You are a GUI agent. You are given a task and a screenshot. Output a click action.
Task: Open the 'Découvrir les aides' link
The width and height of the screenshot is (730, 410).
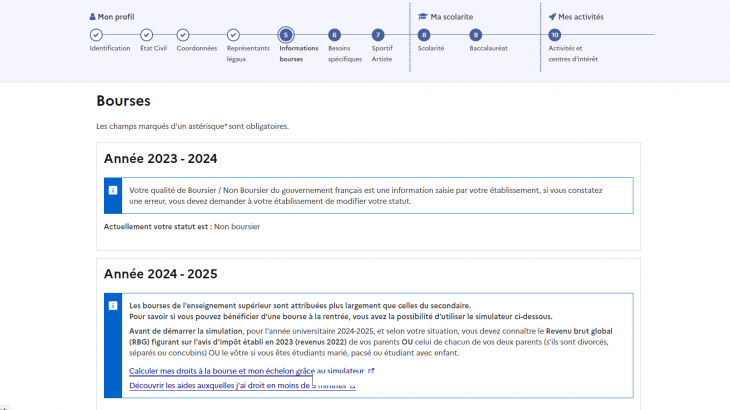pos(235,385)
